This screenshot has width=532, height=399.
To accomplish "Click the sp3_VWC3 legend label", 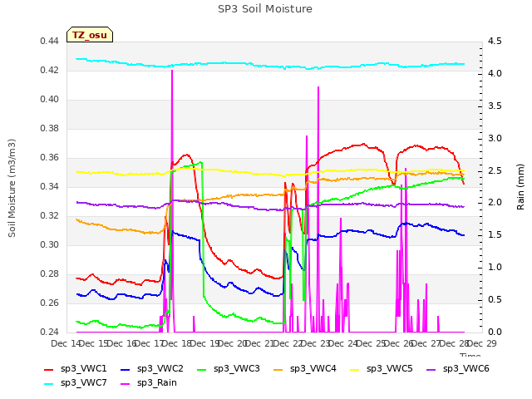I will click(x=236, y=369).
